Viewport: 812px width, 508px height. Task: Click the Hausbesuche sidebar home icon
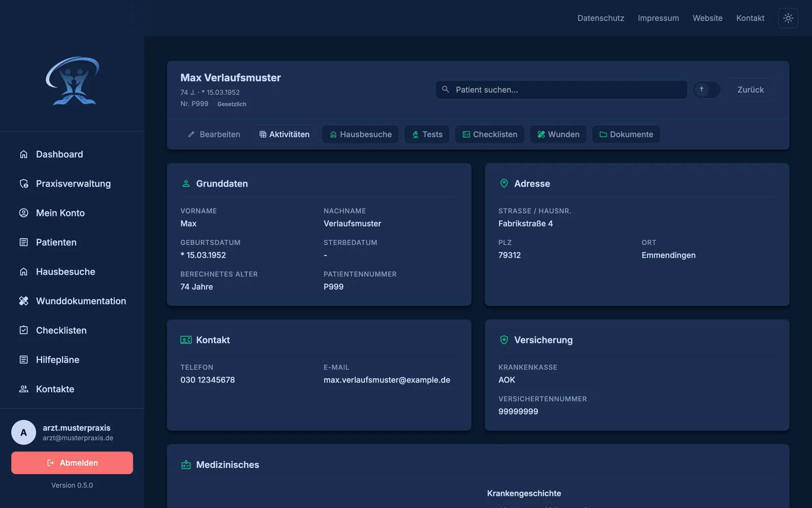[x=23, y=272]
